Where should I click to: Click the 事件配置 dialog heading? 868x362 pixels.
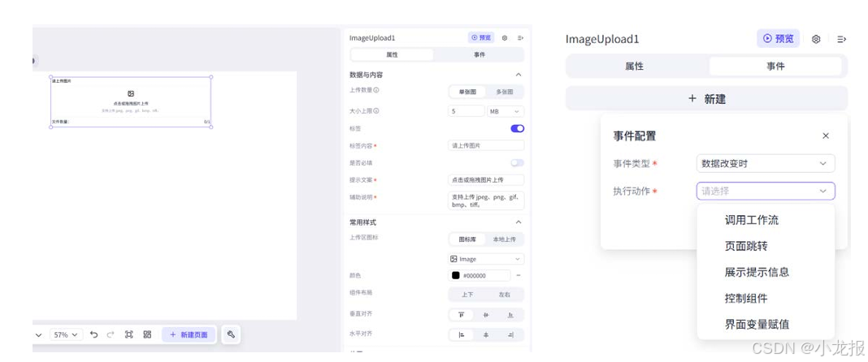(635, 136)
